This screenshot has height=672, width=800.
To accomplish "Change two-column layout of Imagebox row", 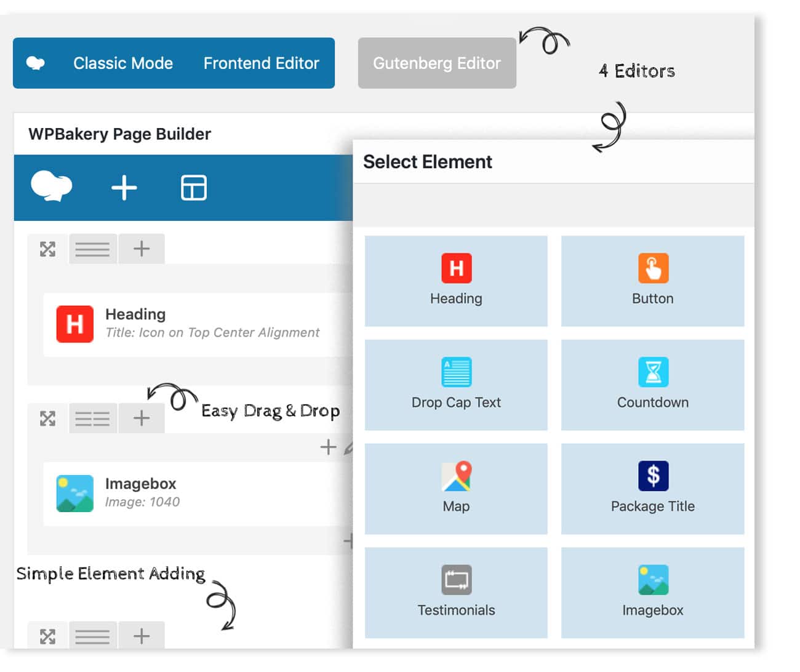I will pos(92,418).
